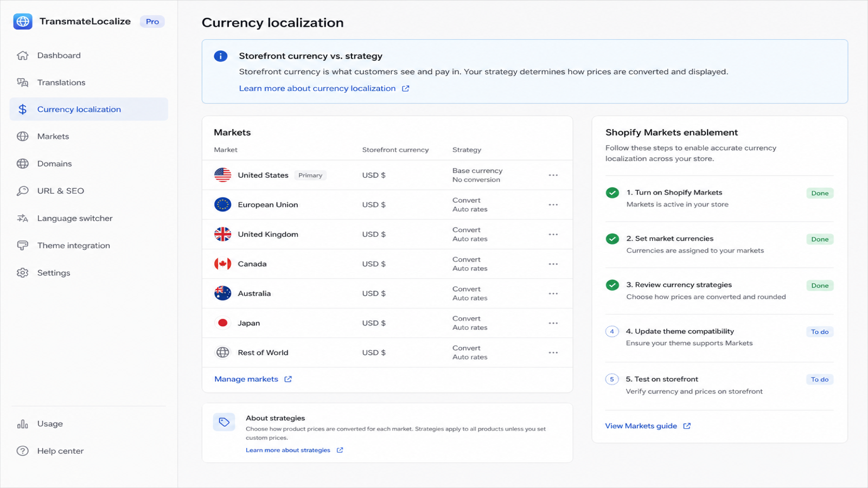The height and width of the screenshot is (488, 868).
Task: Click the Markets globe icon in sidebar
Action: tap(22, 137)
